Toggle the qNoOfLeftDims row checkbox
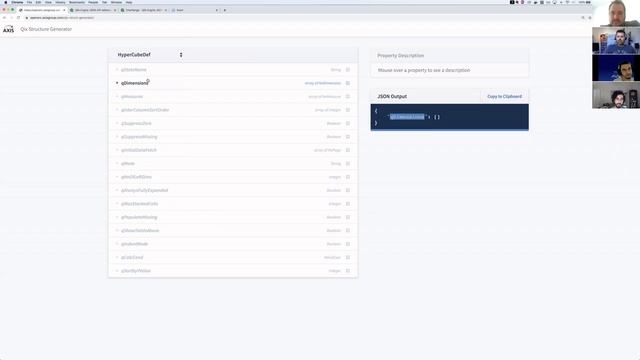The height and width of the screenshot is (360, 640). tap(348, 177)
